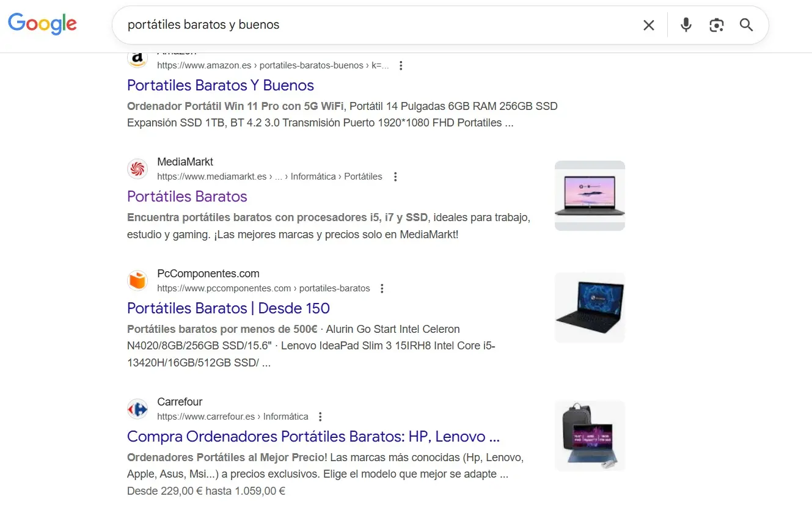
Task: Open 'Portátiles Baratos | Desde 150' result
Action: click(x=227, y=308)
